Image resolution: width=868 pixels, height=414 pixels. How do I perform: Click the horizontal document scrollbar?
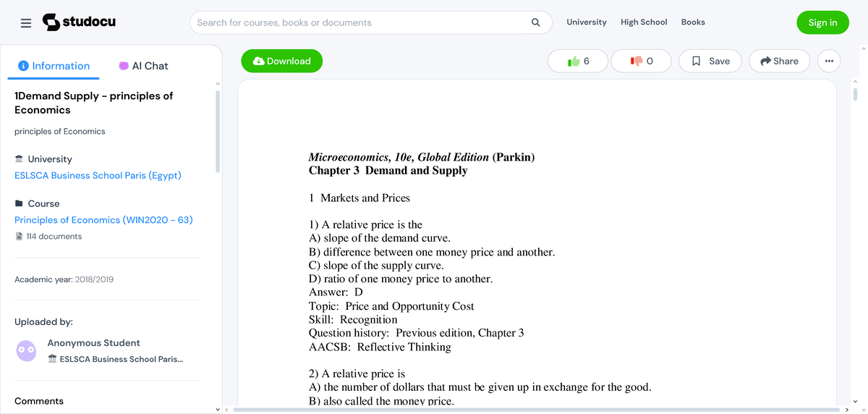point(535,410)
